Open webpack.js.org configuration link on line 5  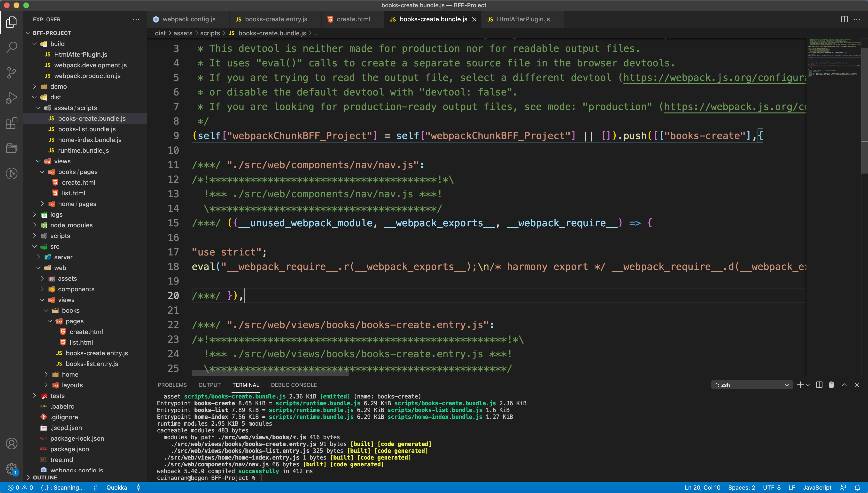point(714,78)
